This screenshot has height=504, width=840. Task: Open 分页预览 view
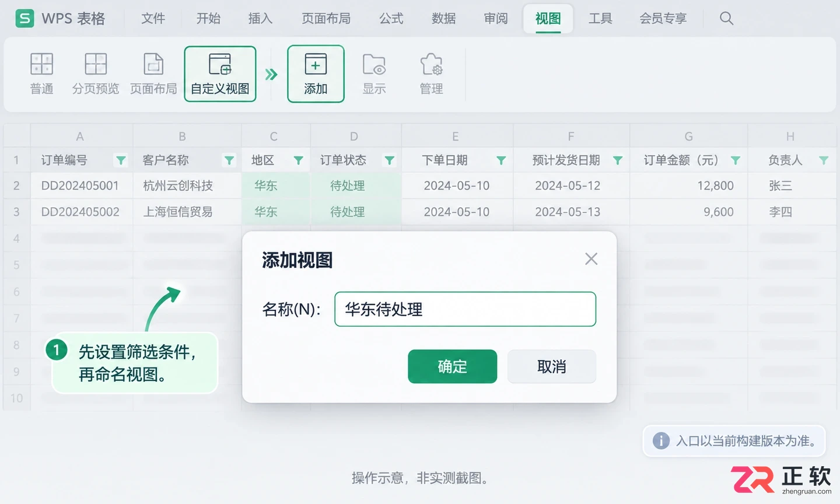(x=96, y=73)
